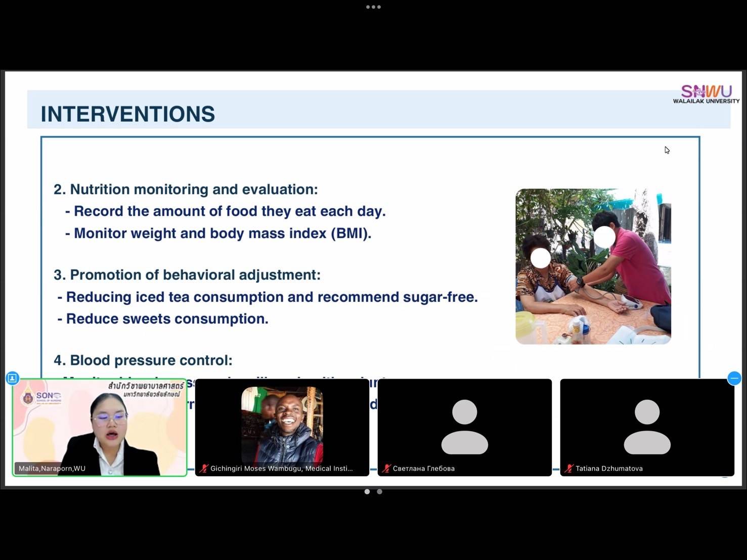
Task: Switch to the first page indicator dot
Action: 367,491
